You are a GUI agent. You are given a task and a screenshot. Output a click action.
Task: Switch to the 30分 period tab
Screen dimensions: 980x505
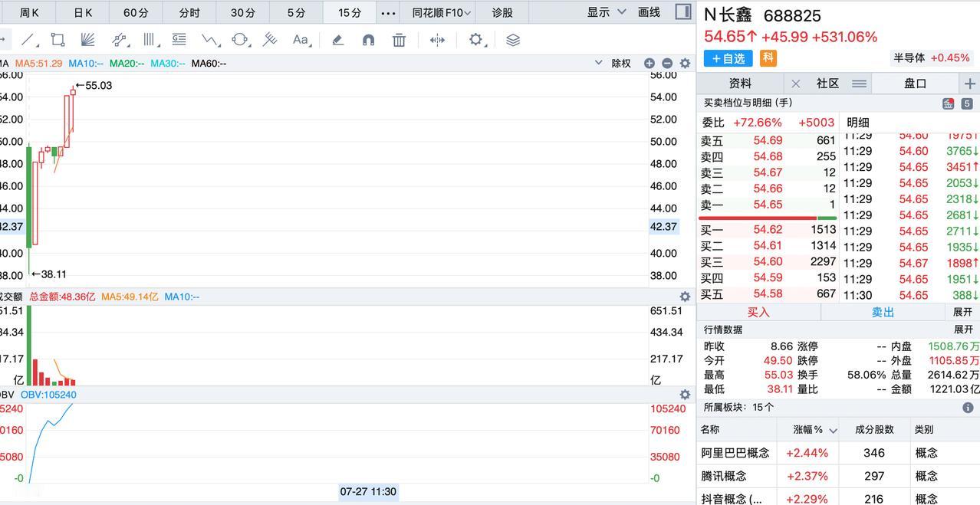click(242, 12)
